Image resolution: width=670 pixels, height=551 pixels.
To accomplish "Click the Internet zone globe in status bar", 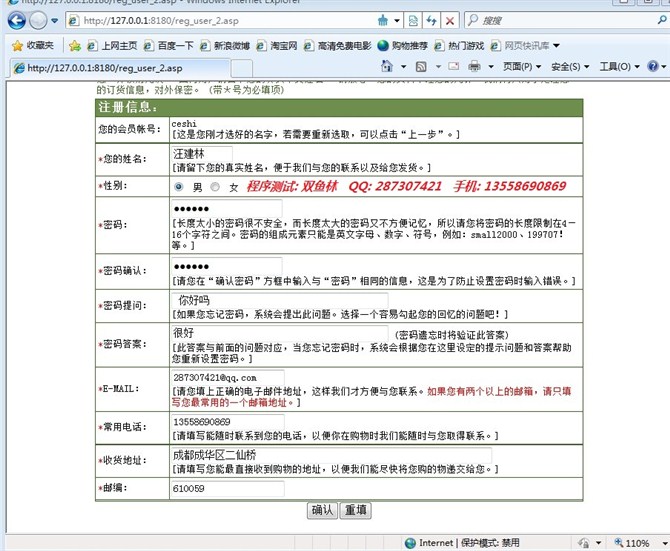I will point(410,543).
